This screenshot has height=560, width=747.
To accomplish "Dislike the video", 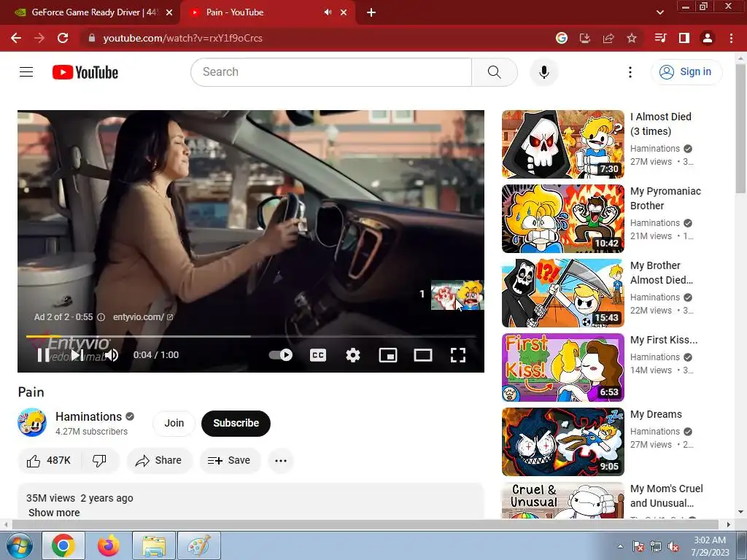I will [x=99, y=461].
